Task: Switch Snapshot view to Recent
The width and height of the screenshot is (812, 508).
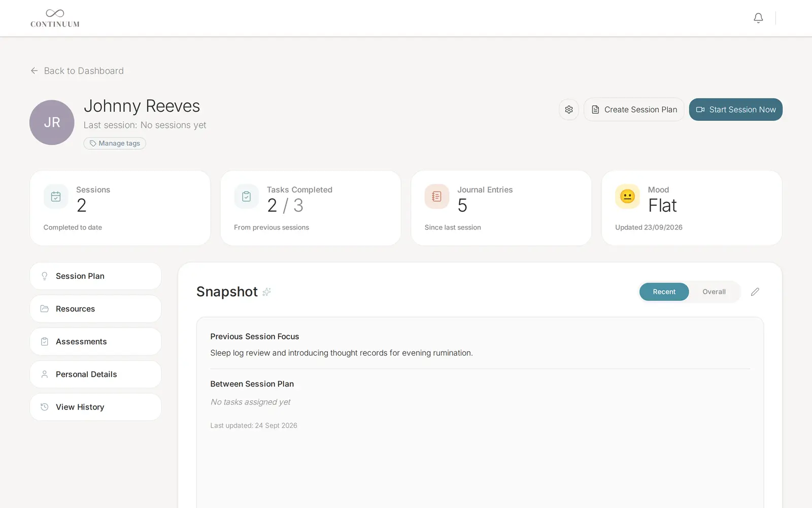Action: tap(664, 292)
